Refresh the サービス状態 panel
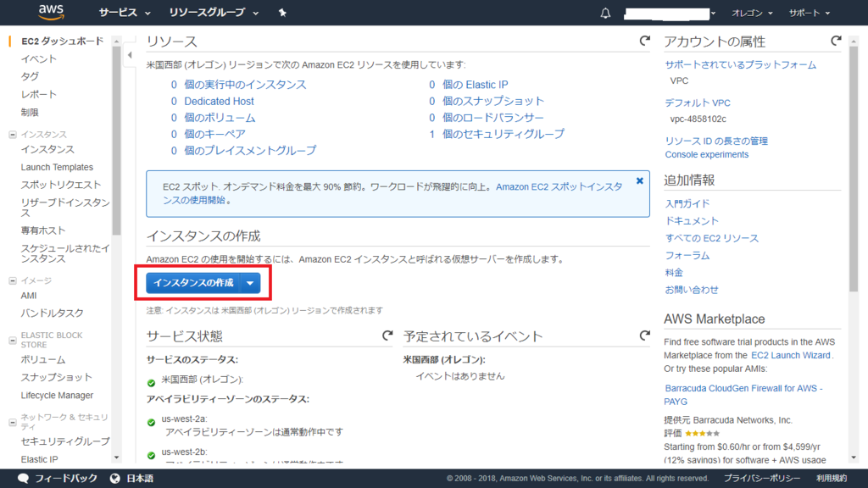 tap(386, 335)
